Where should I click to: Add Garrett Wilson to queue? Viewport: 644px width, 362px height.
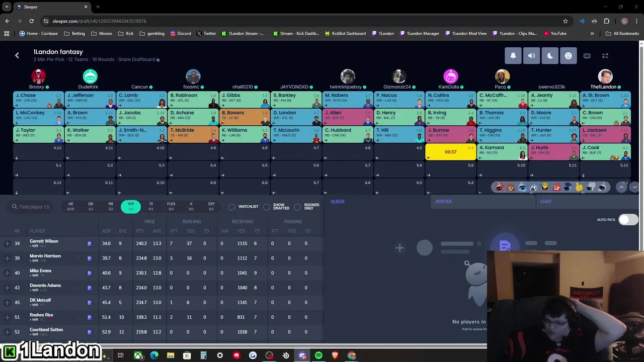7,243
